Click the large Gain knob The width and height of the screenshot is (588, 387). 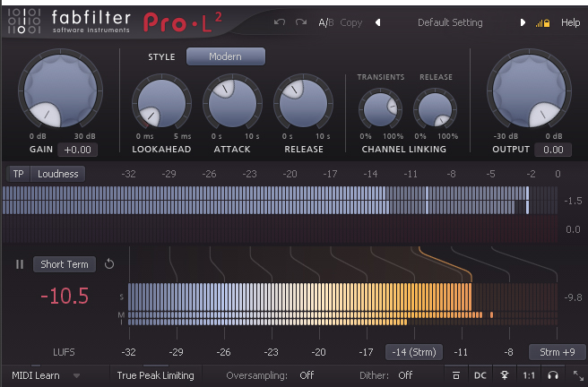[60, 90]
